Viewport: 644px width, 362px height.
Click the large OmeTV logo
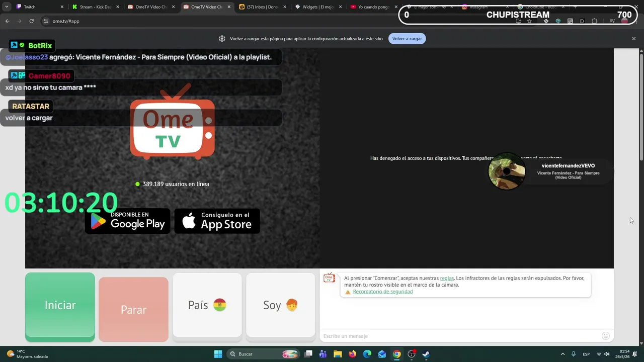[173, 122]
